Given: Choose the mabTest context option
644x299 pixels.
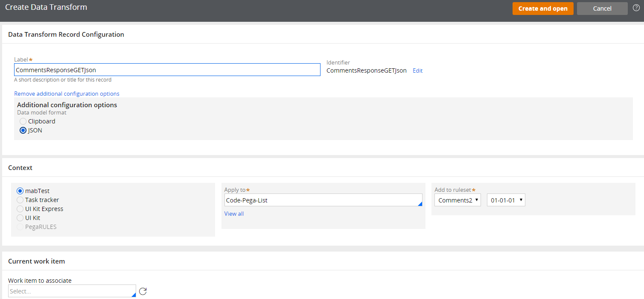Looking at the screenshot, I should coord(20,191).
